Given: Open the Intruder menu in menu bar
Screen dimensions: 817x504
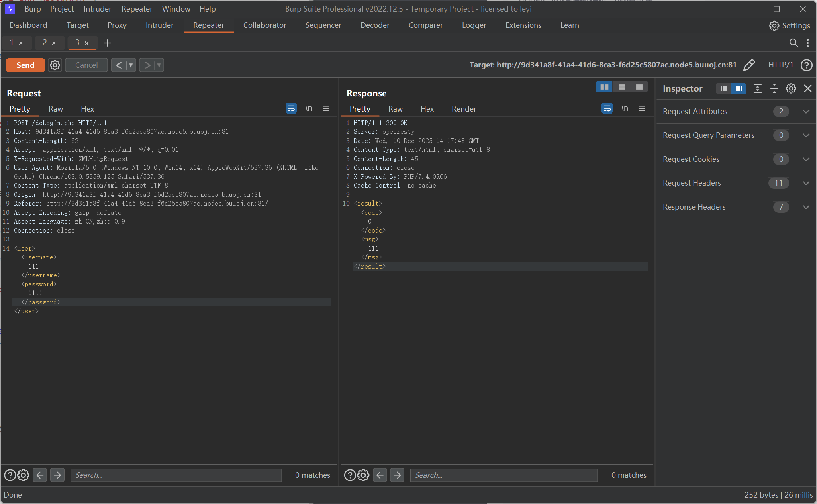Looking at the screenshot, I should [97, 9].
